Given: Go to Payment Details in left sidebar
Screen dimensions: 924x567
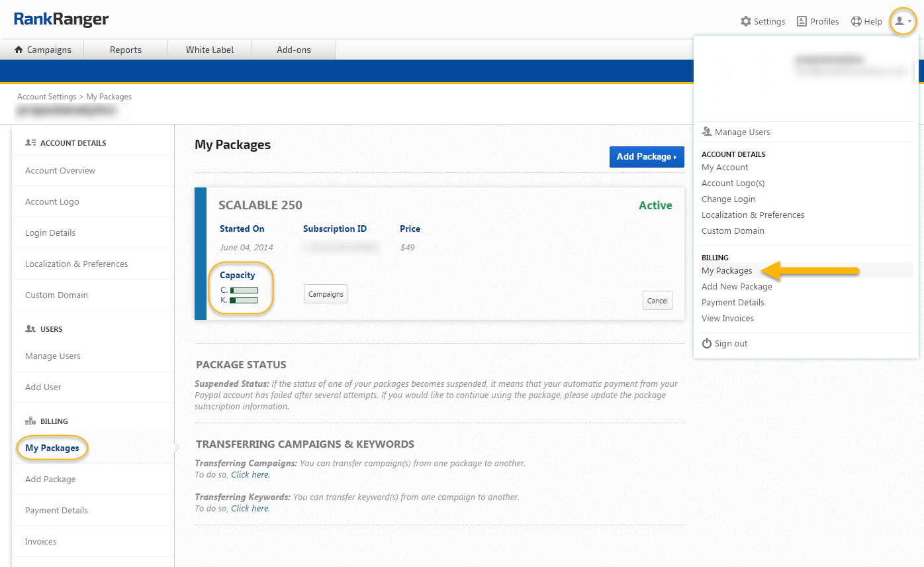Looking at the screenshot, I should click(56, 511).
